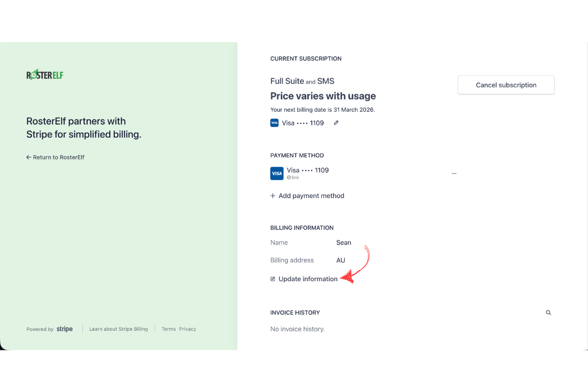Follow the Return to RosterElf link
This screenshot has width=588, height=392.
coord(55,157)
